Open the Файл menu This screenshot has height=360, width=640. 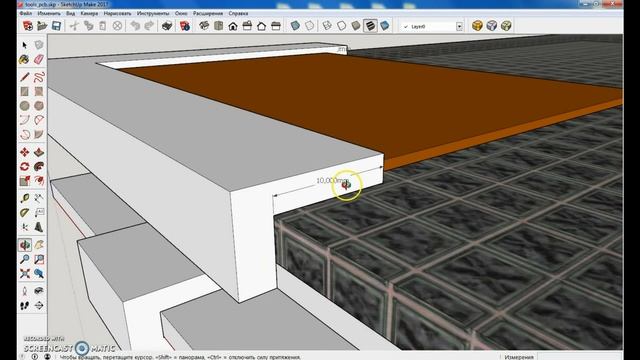[26, 13]
